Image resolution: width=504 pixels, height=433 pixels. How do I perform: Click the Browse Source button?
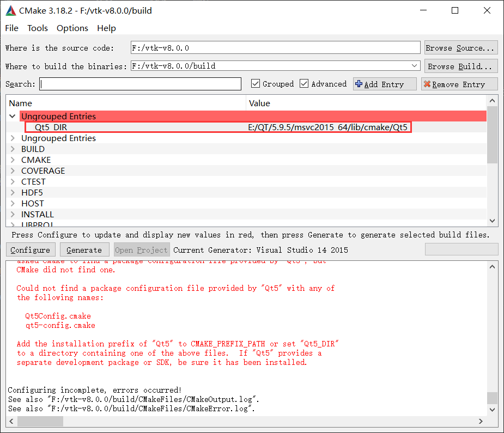coord(461,48)
